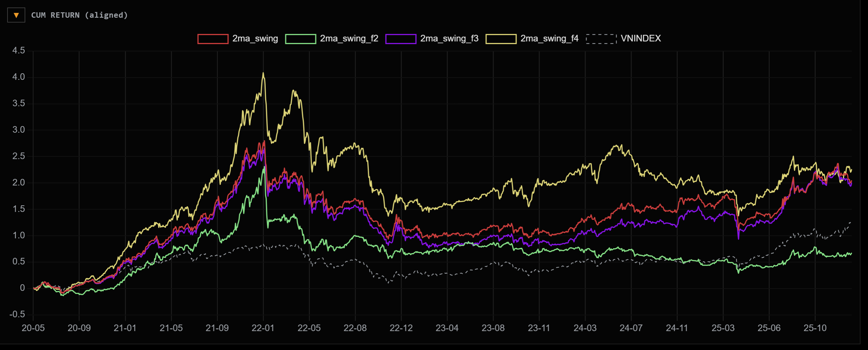The width and height of the screenshot is (868, 350).
Task: Click the 24-07 x-axis date label
Action: pos(631,328)
